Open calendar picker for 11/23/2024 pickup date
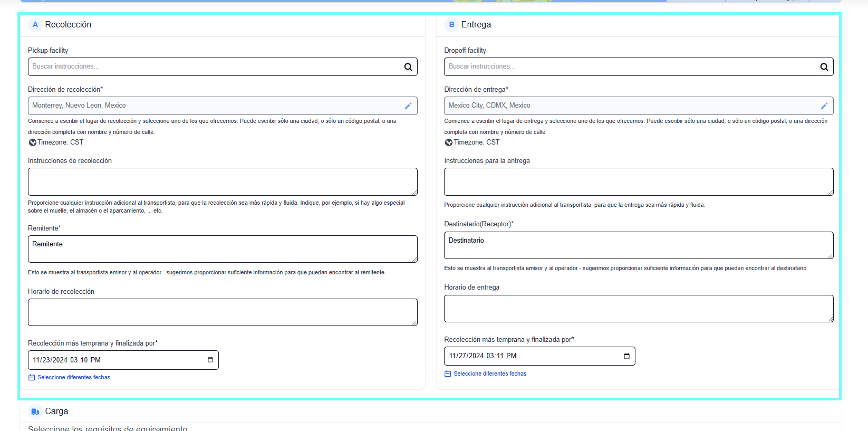Screen dimensions: 868x431 [x=210, y=360]
